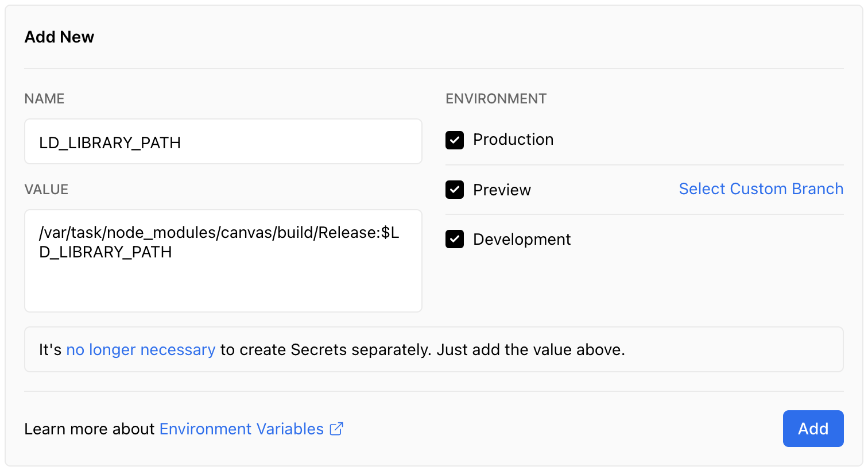Screen dimensions: 868x470
Task: Click the VALUE field label
Action: pos(45,189)
